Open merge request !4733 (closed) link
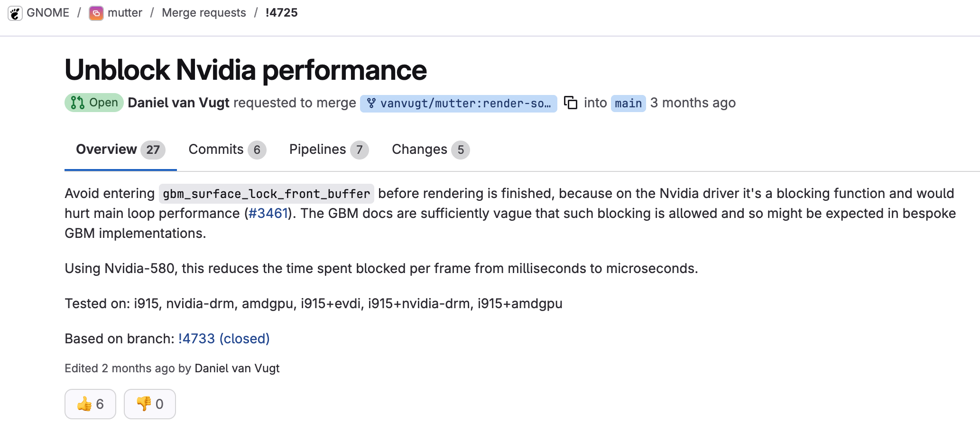The image size is (980, 434). coord(223,339)
